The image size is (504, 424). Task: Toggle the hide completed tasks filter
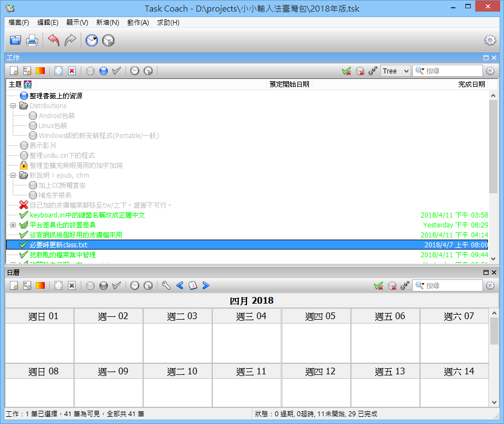tap(347, 71)
